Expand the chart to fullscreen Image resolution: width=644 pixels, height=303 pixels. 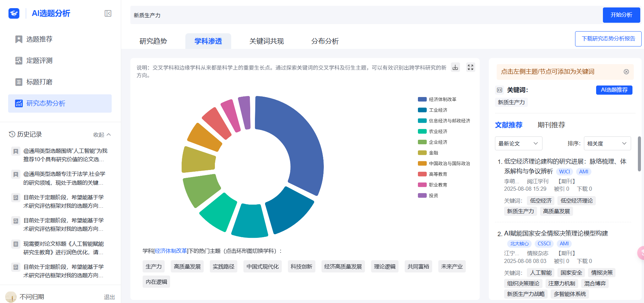[470, 67]
